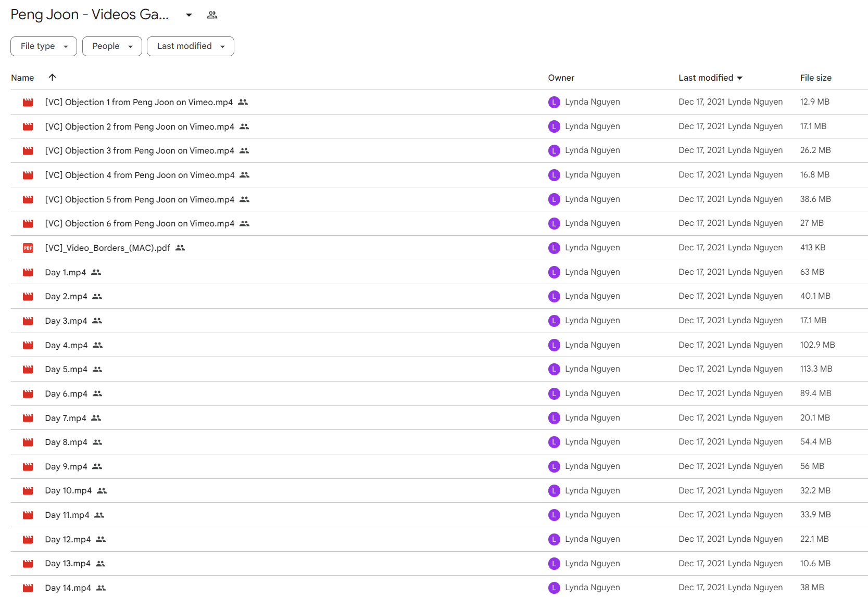Select [VC] Objection 1 from Peng Joon file
Viewport: 868px width, 597px height.
point(139,102)
